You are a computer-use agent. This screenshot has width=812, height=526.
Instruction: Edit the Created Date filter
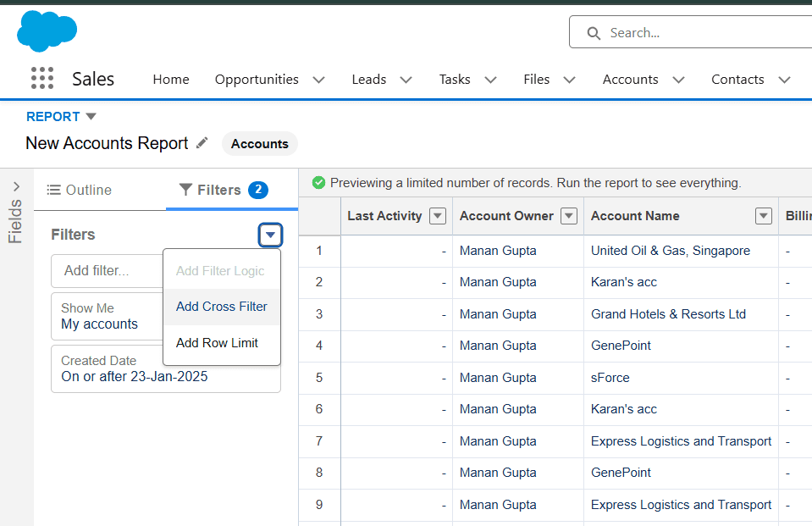(x=166, y=369)
